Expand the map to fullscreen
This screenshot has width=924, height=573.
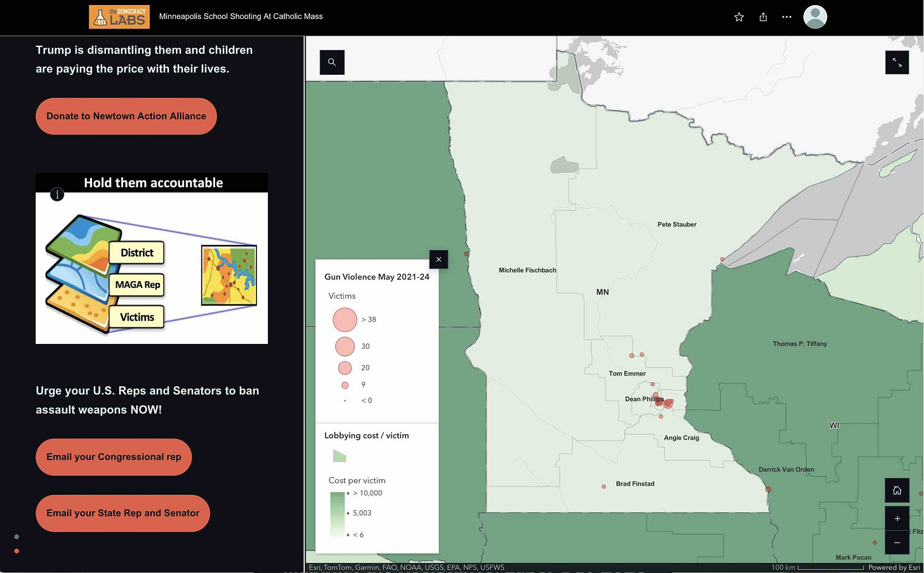897,62
